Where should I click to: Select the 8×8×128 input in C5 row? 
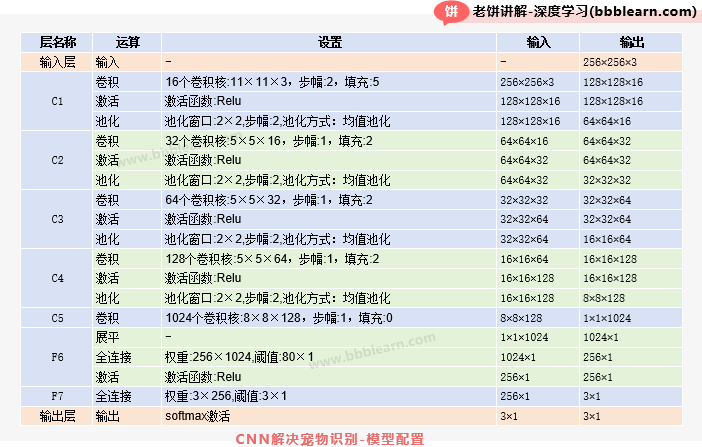[538, 318]
